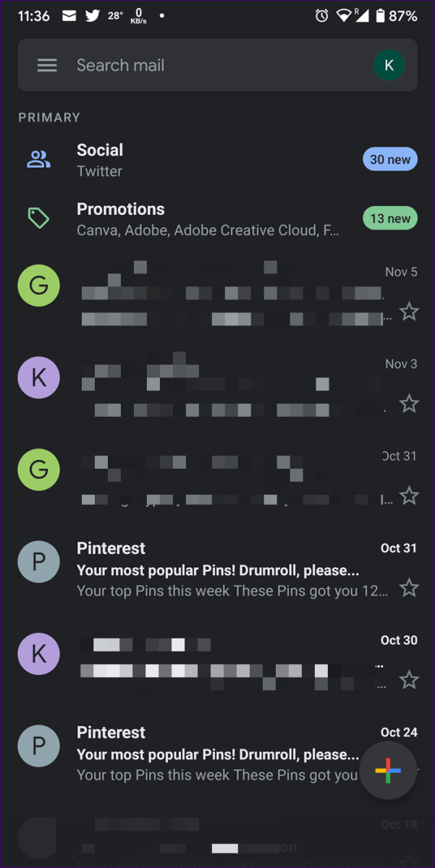Image resolution: width=435 pixels, height=868 pixels.
Task: Select the Pinterest sender avatar dated Oct 31
Action: coord(38,561)
